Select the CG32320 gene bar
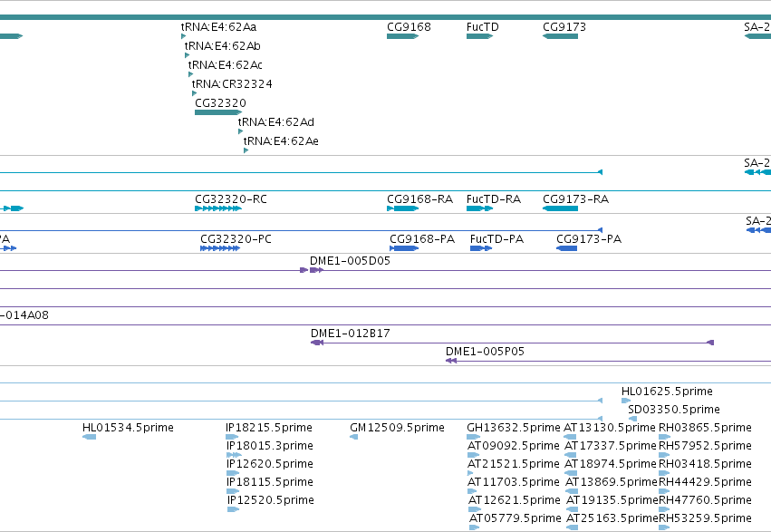The image size is (771, 532). tap(218, 112)
